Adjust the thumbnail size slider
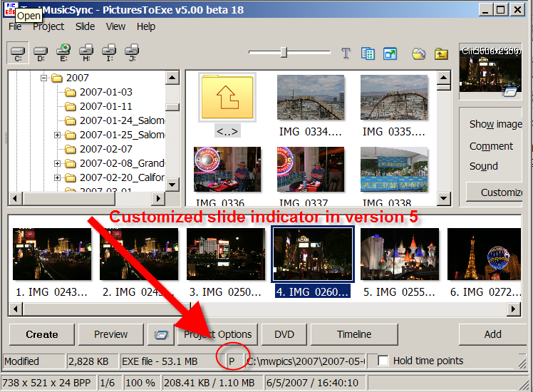This screenshot has height=392, width=533. click(284, 52)
